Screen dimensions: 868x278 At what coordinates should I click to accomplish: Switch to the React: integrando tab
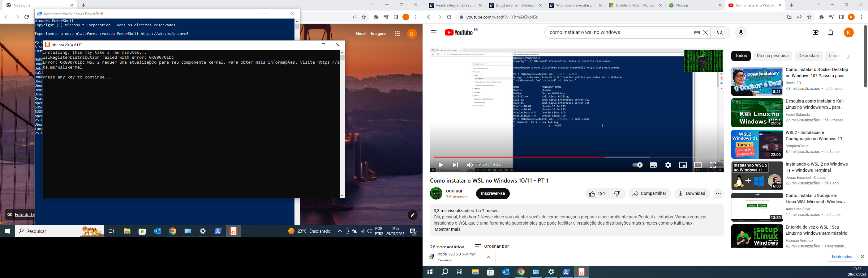pyautogui.click(x=455, y=5)
